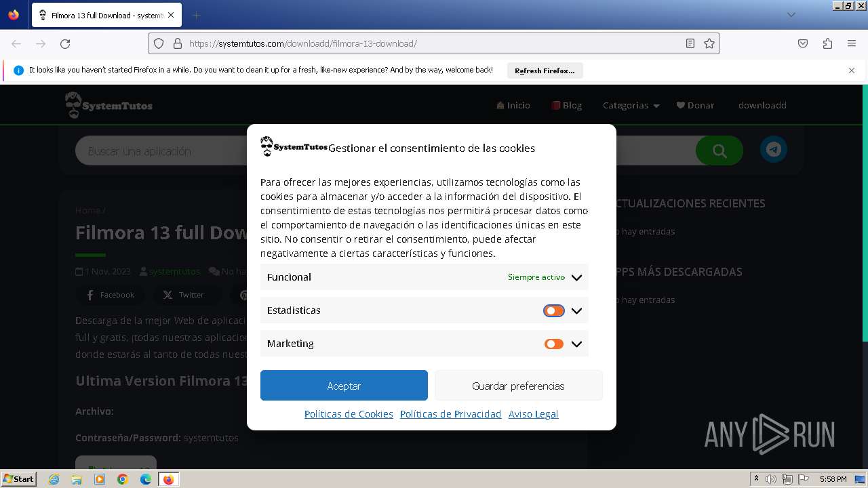868x488 pixels.
Task: Close the Filmora 13 full Download tab
Action: click(171, 15)
